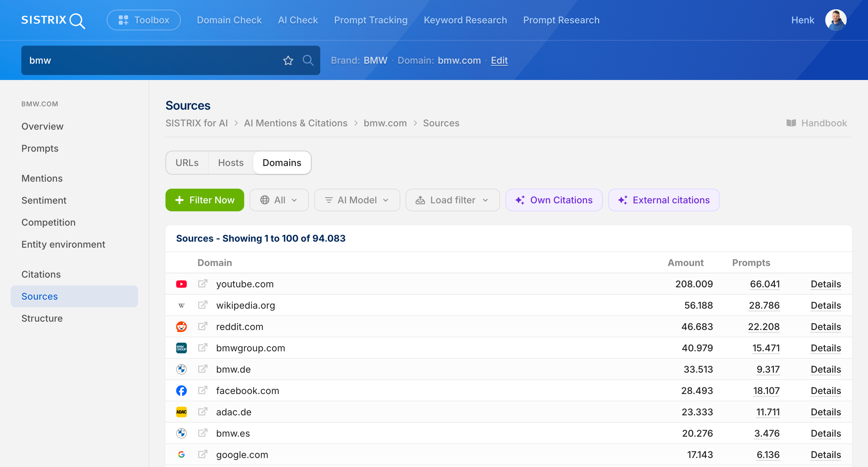The height and width of the screenshot is (467, 868).
Task: Click the SISTRIX for AI breadcrumb
Action: (196, 123)
